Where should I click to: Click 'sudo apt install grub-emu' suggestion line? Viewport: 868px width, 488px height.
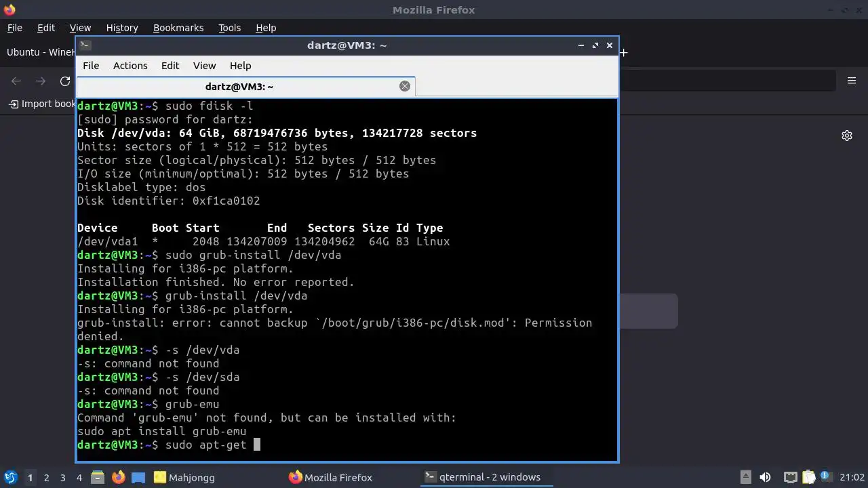(162, 431)
